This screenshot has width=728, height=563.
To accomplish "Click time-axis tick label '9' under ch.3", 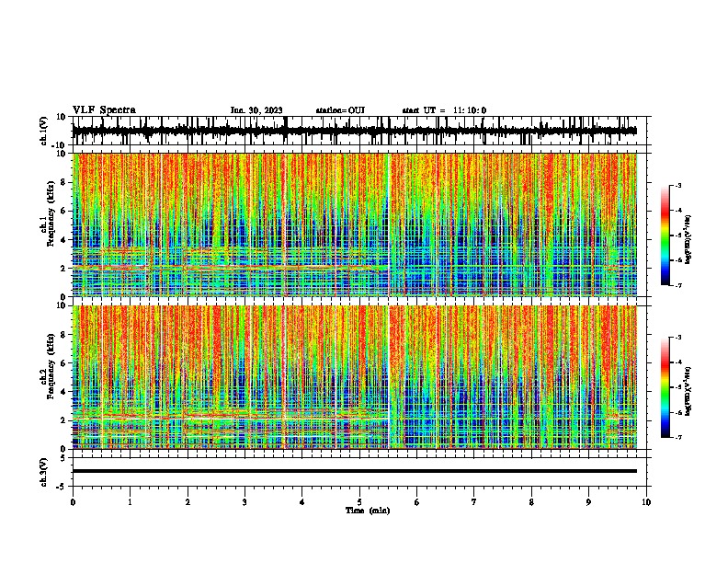I will click(x=588, y=502).
